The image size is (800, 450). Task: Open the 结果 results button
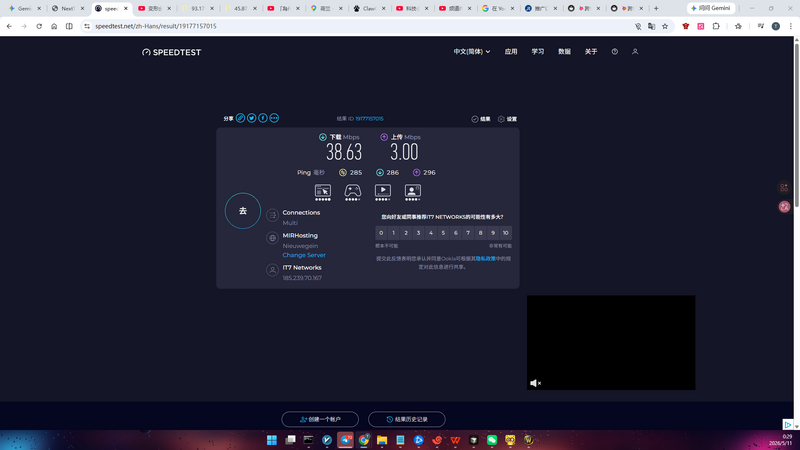pyautogui.click(x=481, y=119)
